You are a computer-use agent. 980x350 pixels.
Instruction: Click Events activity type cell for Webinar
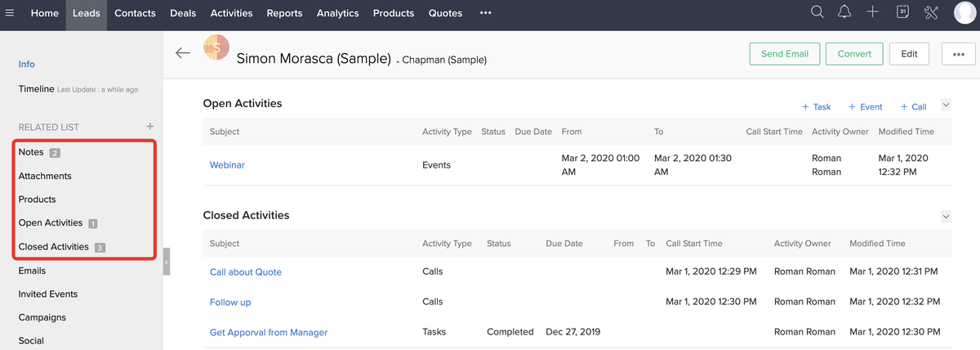click(436, 165)
